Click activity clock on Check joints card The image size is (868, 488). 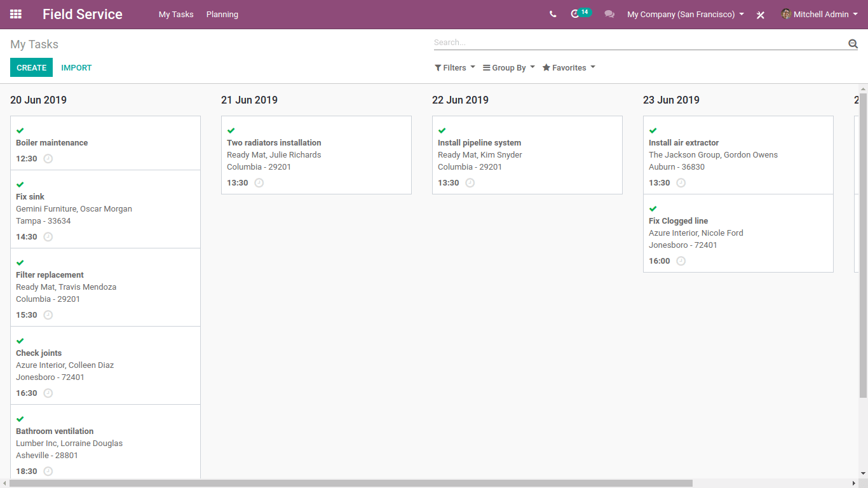tap(48, 393)
